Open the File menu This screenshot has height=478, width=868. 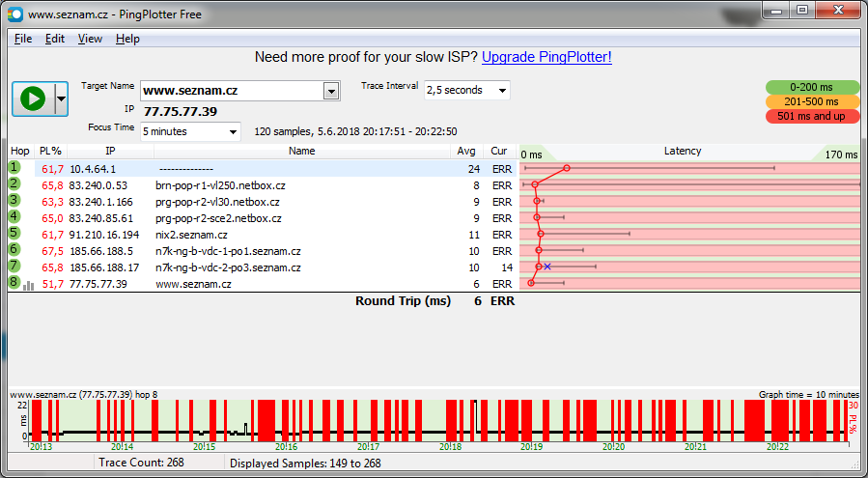pos(23,39)
